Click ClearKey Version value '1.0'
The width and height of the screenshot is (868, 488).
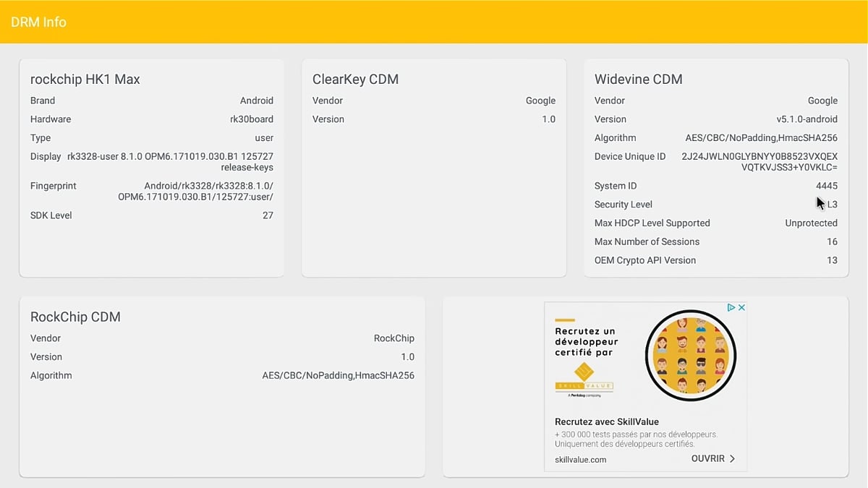548,119
